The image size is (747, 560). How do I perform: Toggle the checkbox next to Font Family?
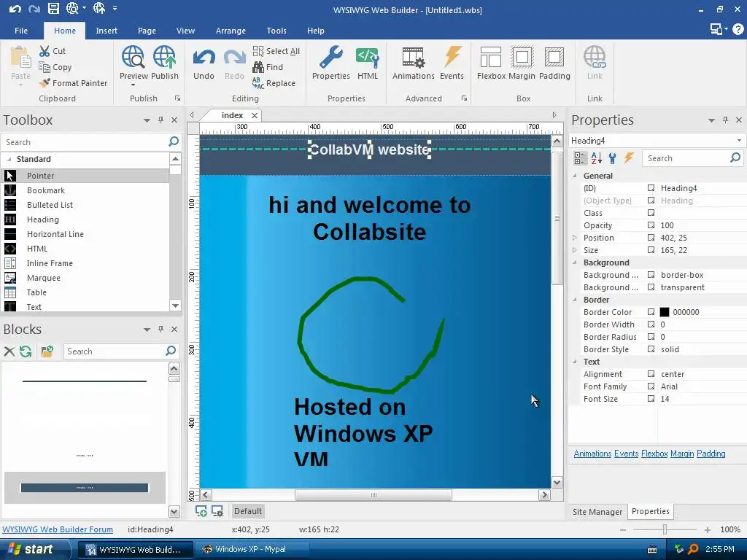click(651, 386)
